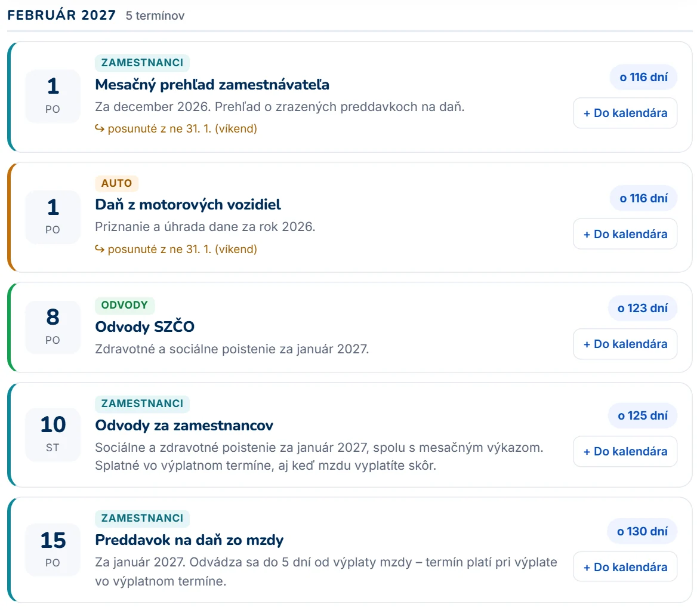Click the shifted-arrow icon in Daň z motorových vozidiel card
Viewport: 700px width, 610px height.
coord(100,249)
